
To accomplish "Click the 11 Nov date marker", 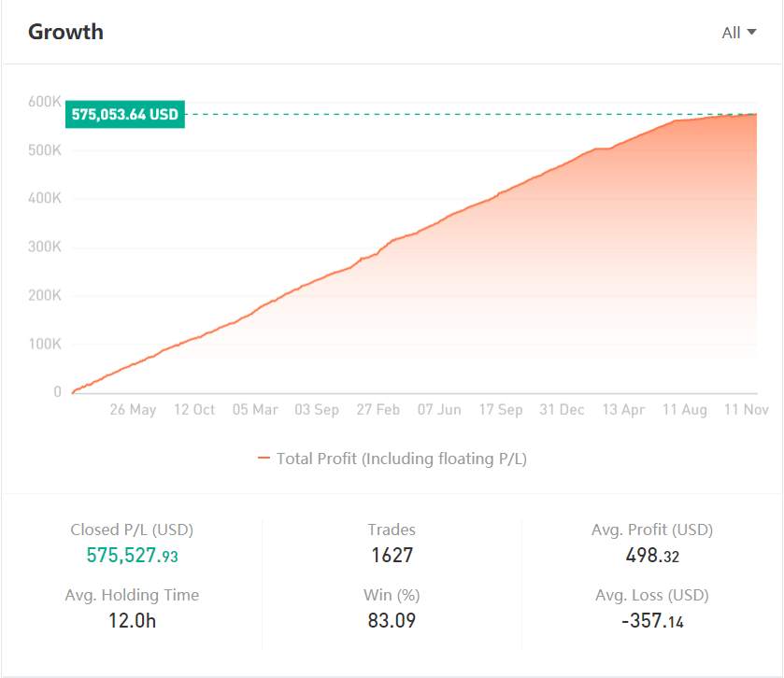I will coord(746,410).
